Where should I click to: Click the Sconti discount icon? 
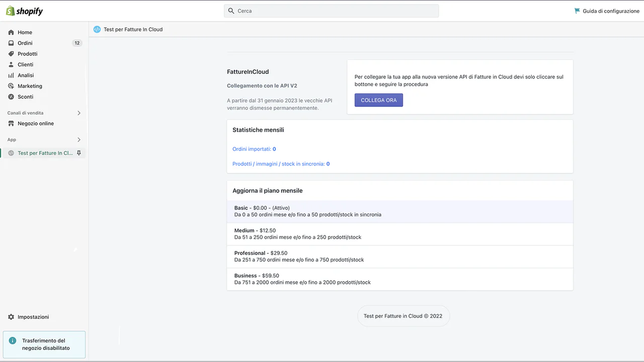pos(11,97)
